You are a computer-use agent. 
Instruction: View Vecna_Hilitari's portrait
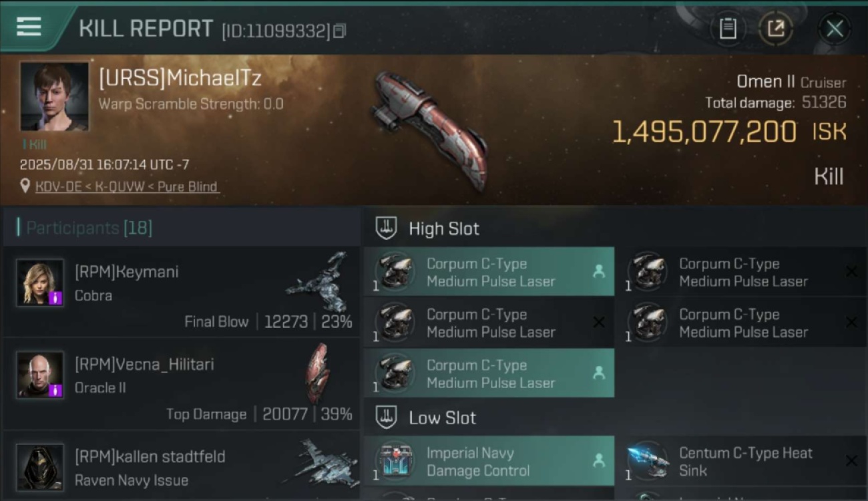(x=40, y=375)
